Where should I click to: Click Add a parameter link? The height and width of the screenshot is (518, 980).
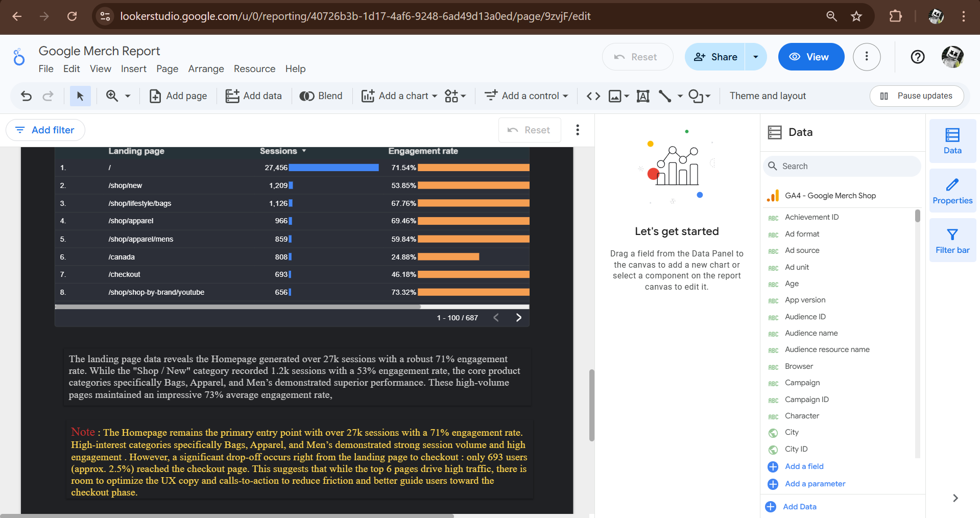click(x=815, y=484)
